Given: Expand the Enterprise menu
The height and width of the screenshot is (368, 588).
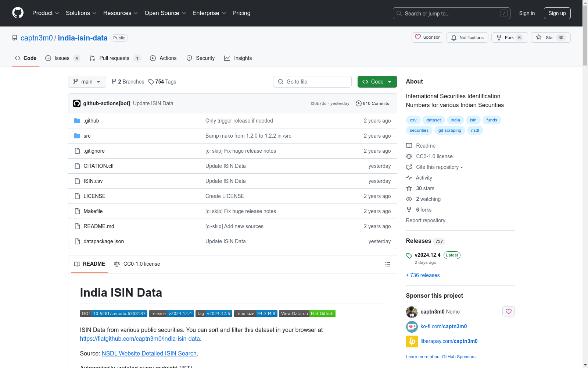Looking at the screenshot, I should (209, 13).
